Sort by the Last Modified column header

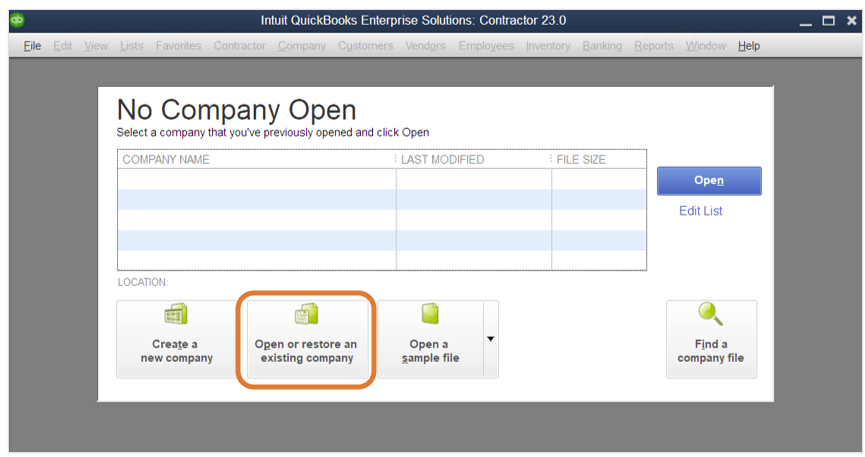(473, 160)
